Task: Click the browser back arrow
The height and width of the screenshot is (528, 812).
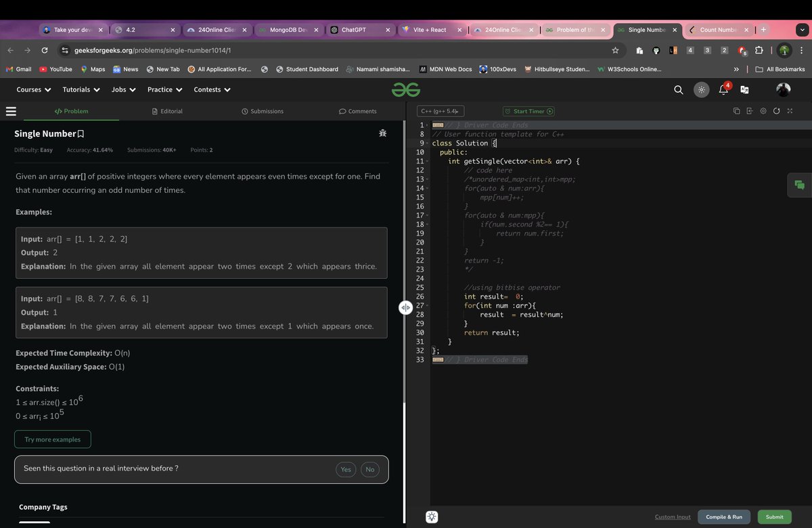Action: (x=11, y=50)
